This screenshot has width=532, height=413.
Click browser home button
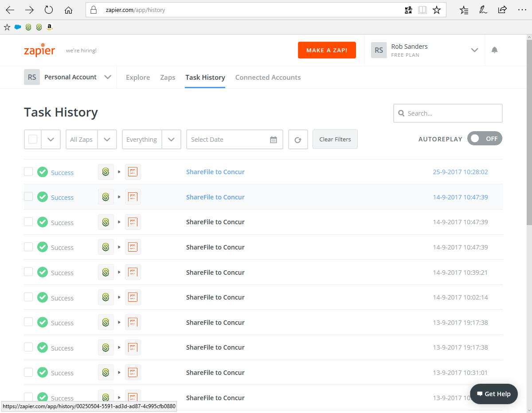point(68,10)
